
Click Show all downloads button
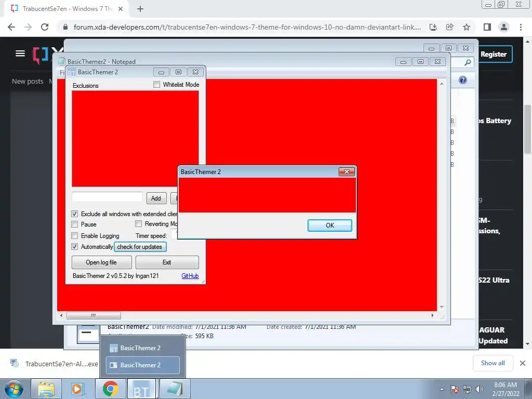(493, 363)
